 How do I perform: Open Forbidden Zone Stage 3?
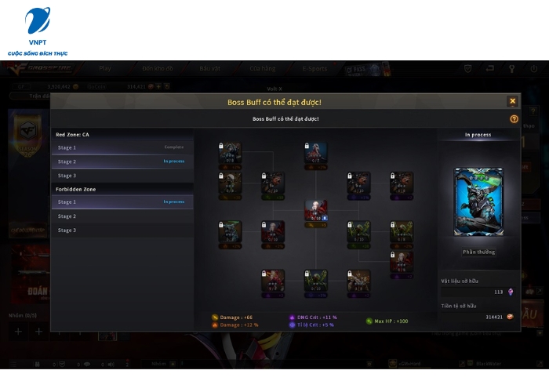coord(122,230)
